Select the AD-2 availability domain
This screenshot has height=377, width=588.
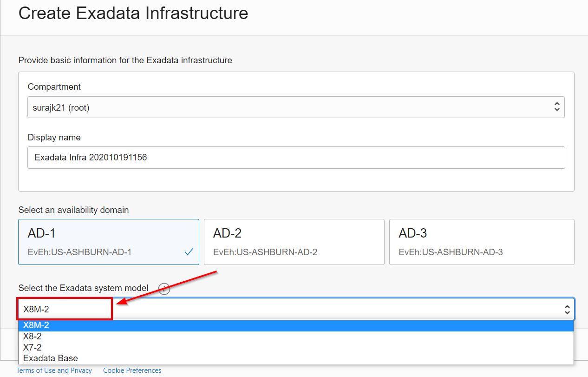coord(294,242)
